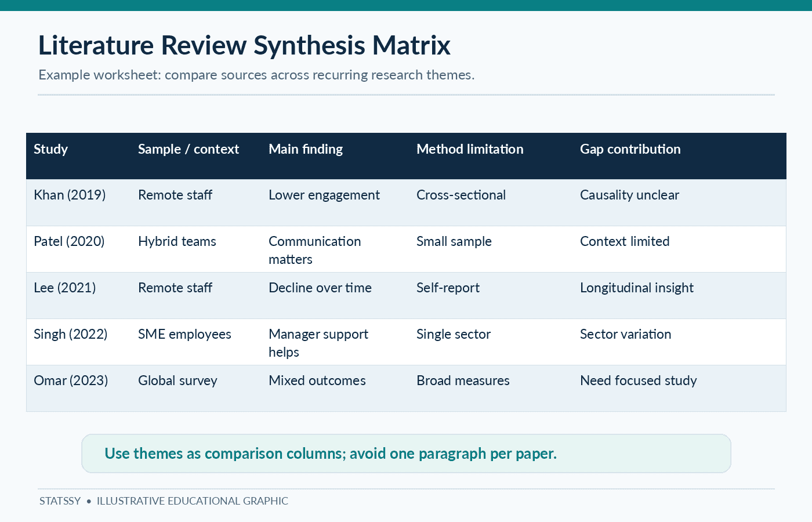Select the 'Singh (2022)' study cell

pyautogui.click(x=71, y=335)
